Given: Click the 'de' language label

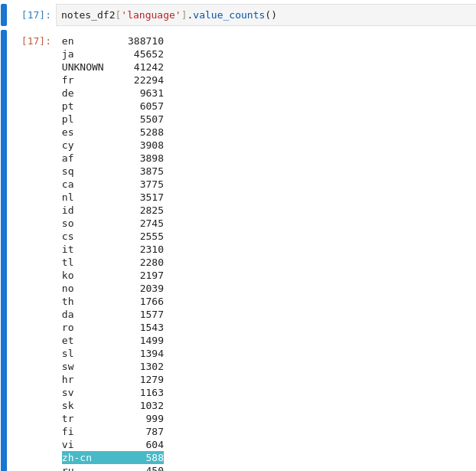Looking at the screenshot, I should (x=67, y=93).
